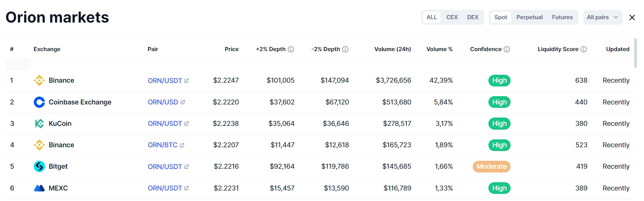
Task: Sort by Liquidity Score column header
Action: pos(558,49)
